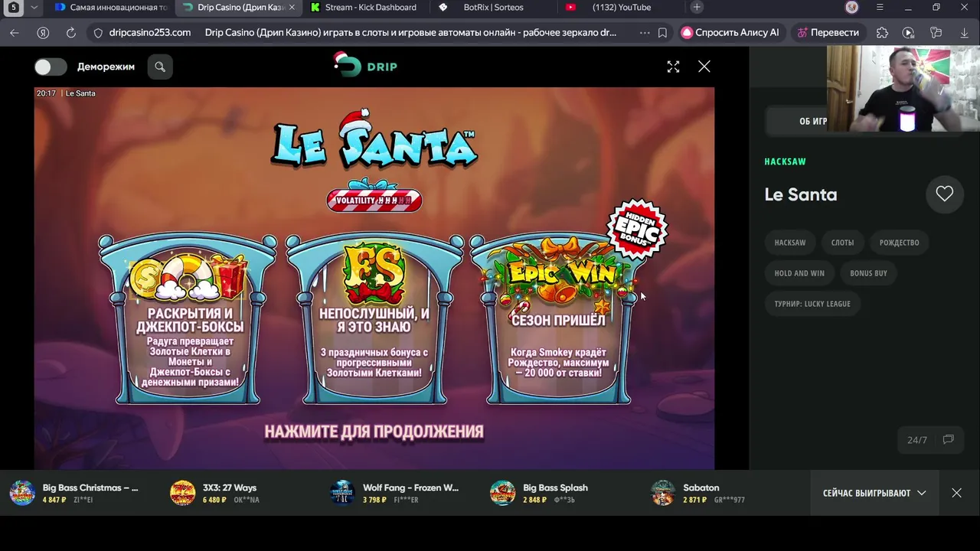980x551 pixels.
Task: Click Sabaton game thumbnail icon
Action: [x=662, y=493]
